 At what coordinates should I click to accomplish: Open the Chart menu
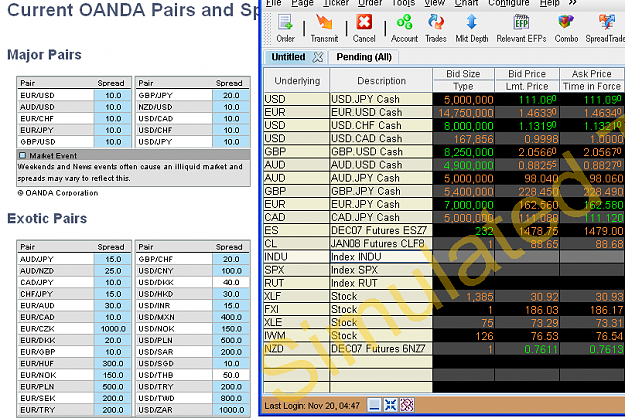coord(466,3)
